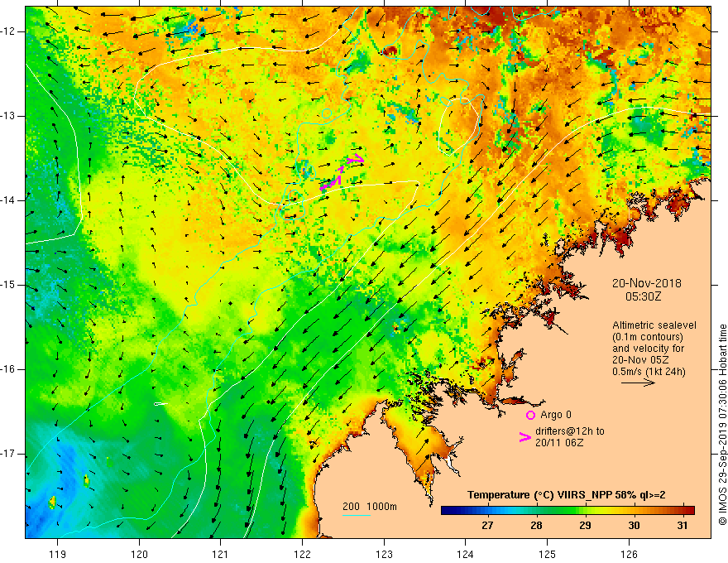
Task: Click the longitude axis label 120
Action: coord(139,555)
